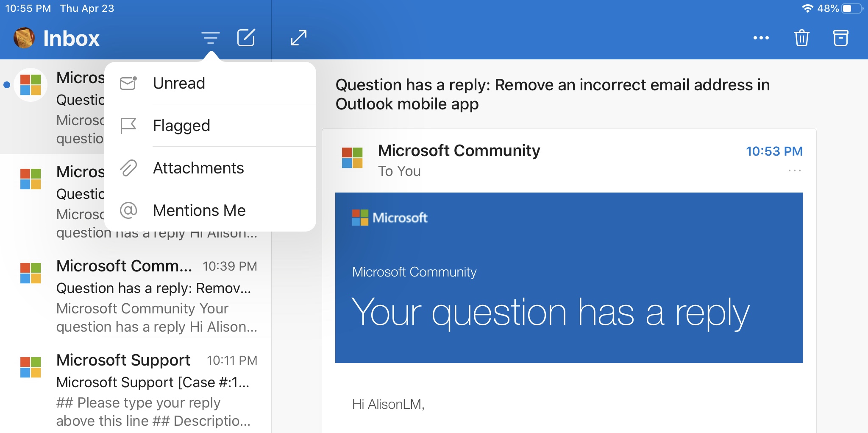Screen dimensions: 868x433
Task: Select the Mentions Me at-sign icon
Action: click(x=128, y=210)
